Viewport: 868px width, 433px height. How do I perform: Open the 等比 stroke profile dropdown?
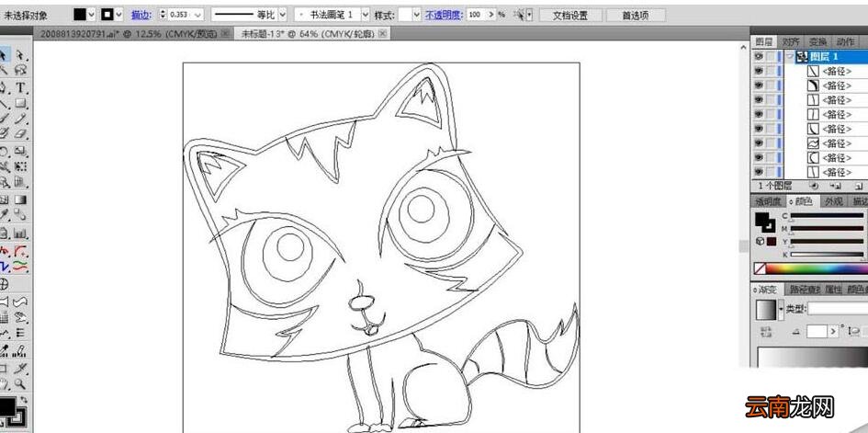coord(283,15)
